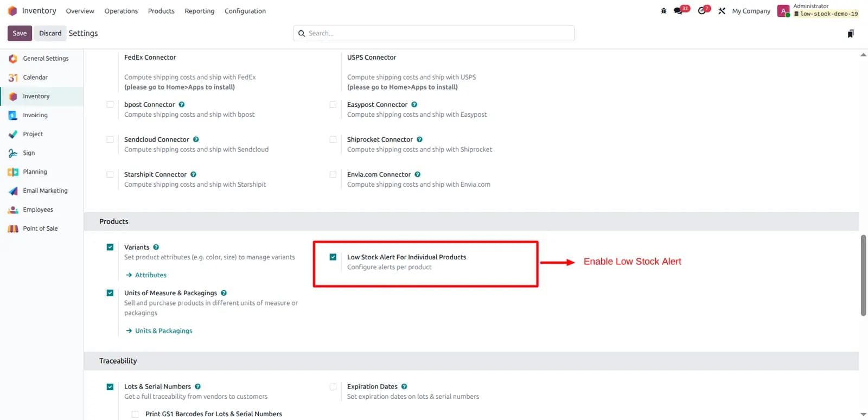
Task: Open the Overview menu
Action: [80, 11]
